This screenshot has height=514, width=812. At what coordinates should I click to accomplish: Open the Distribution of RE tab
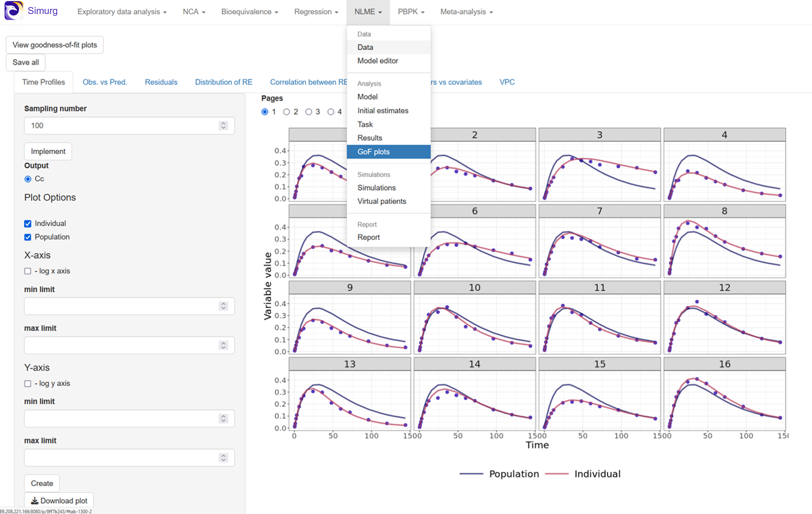click(224, 82)
